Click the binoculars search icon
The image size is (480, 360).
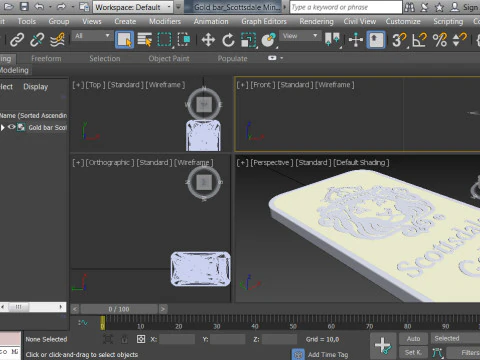(x=409, y=7)
